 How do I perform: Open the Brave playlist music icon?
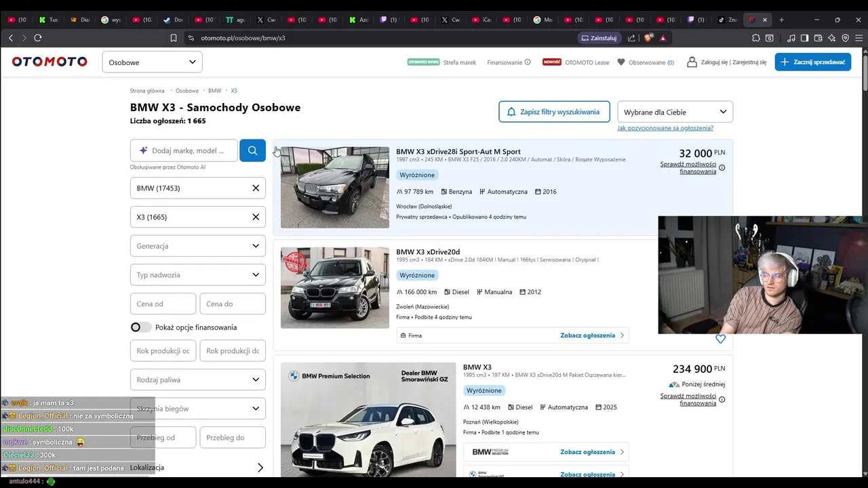[x=791, y=38]
